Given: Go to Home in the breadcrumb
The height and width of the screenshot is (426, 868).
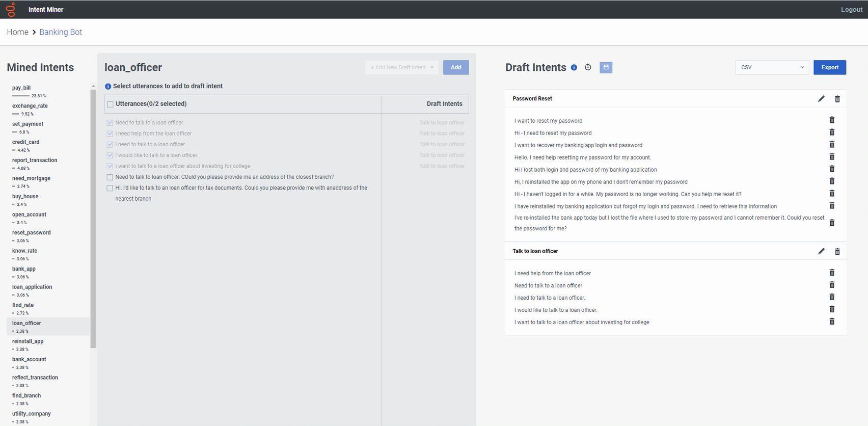Looking at the screenshot, I should [x=17, y=32].
